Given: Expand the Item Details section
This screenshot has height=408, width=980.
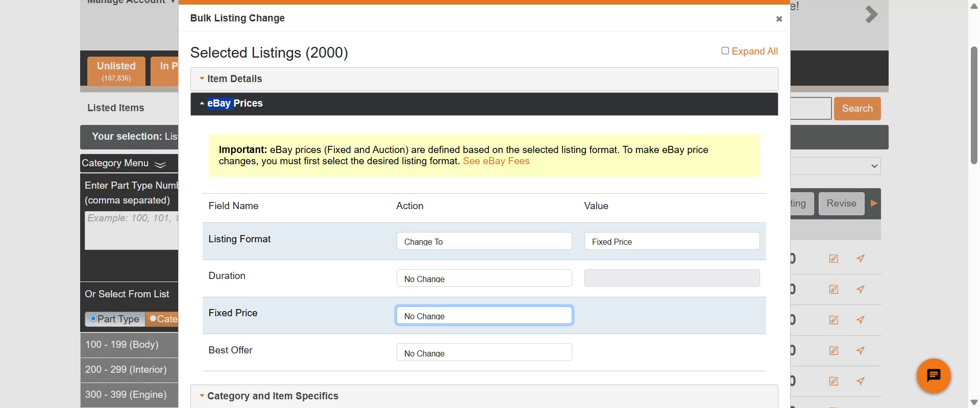Looking at the screenshot, I should click(484, 79).
